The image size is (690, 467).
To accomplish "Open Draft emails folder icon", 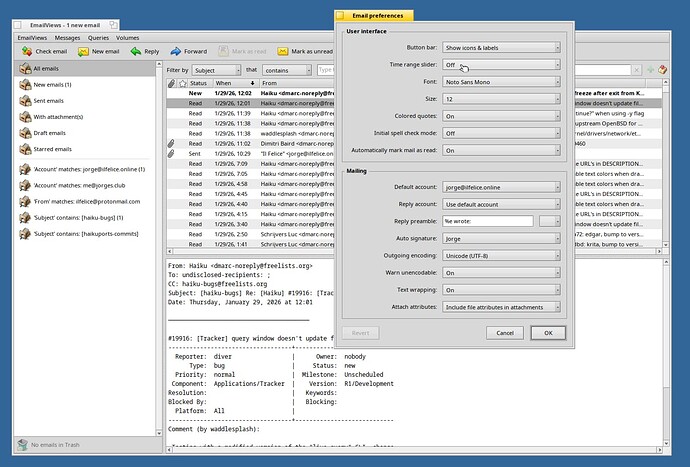I will coord(26,133).
